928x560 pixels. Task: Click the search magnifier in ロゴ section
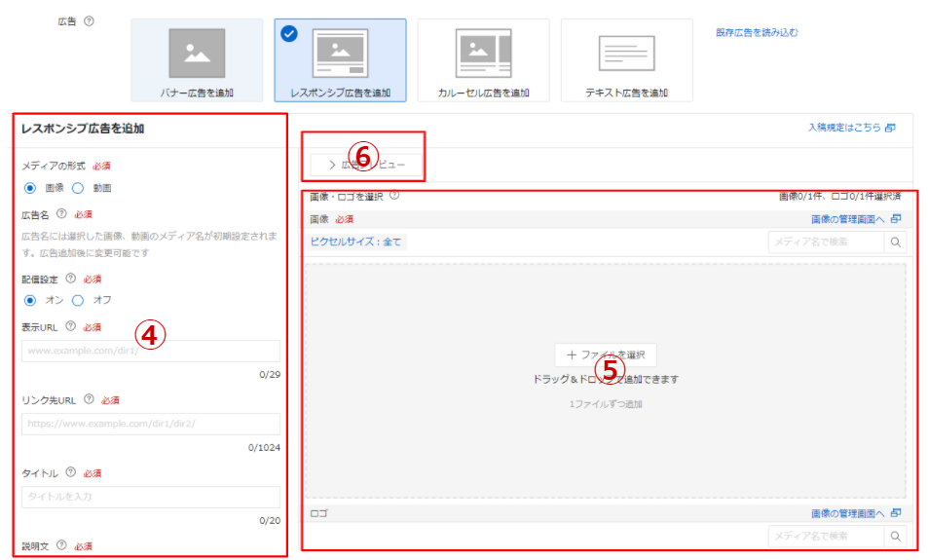point(896,536)
